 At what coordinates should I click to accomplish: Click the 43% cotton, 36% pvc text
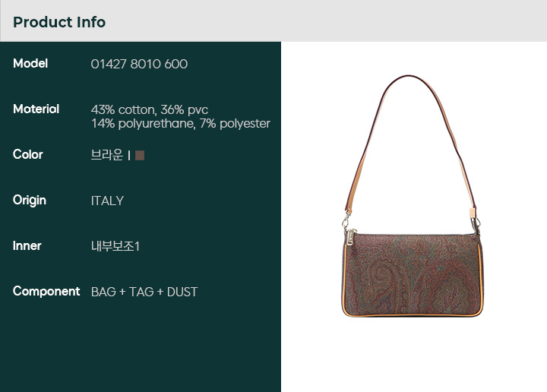click(x=150, y=109)
